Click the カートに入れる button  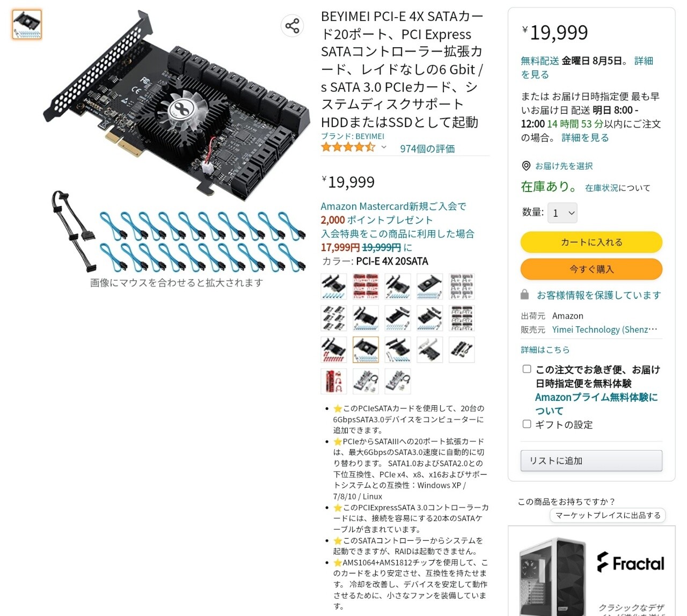pyautogui.click(x=591, y=242)
